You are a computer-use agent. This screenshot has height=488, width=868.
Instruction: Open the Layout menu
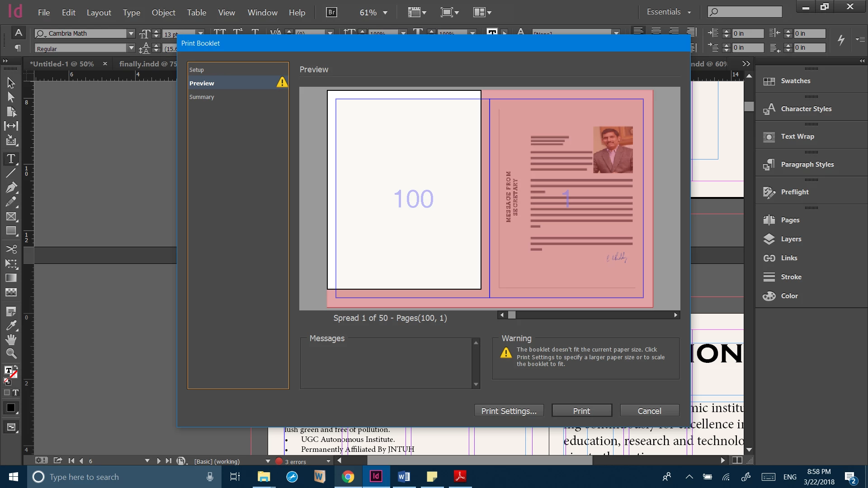(x=99, y=13)
